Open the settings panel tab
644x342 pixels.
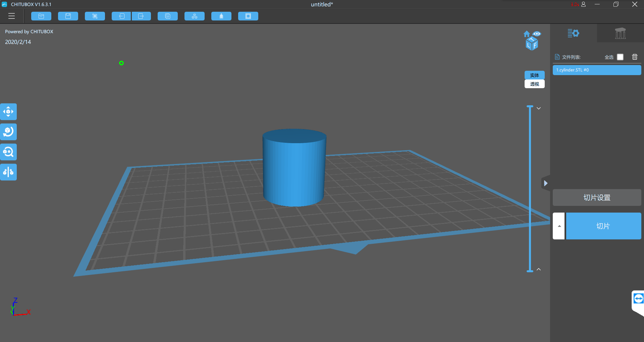pyautogui.click(x=574, y=33)
